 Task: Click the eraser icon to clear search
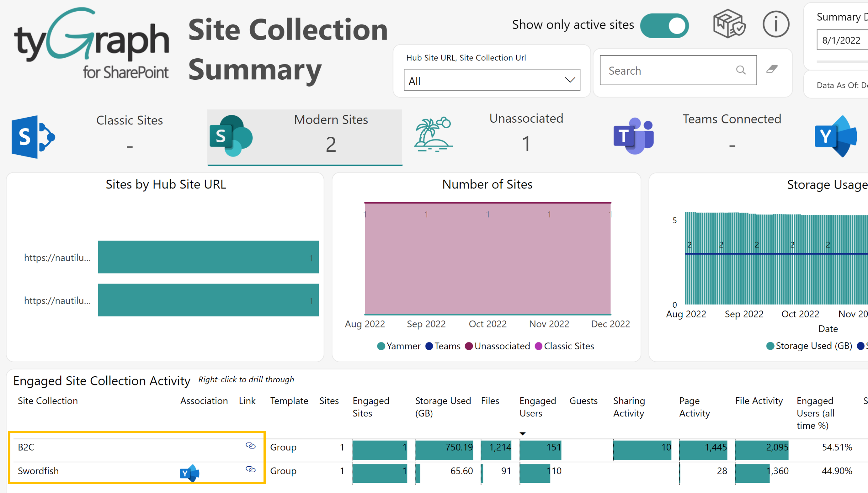pyautogui.click(x=772, y=69)
